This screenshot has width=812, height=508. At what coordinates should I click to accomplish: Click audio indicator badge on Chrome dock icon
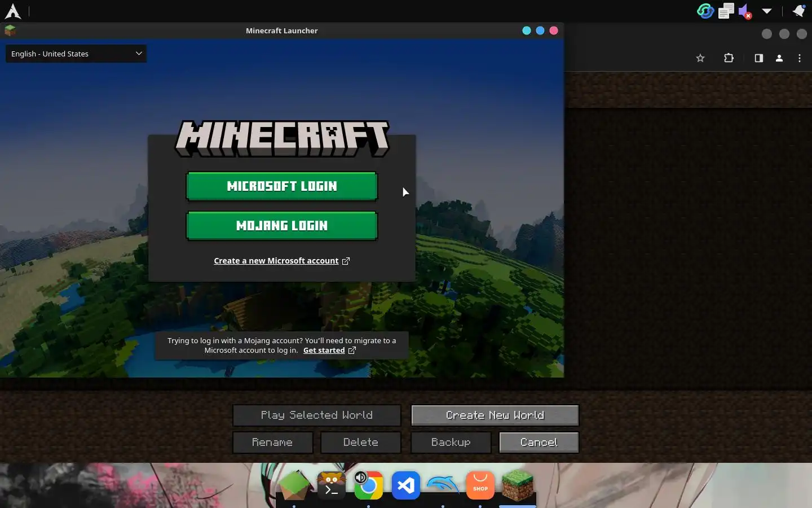pyautogui.click(x=360, y=478)
